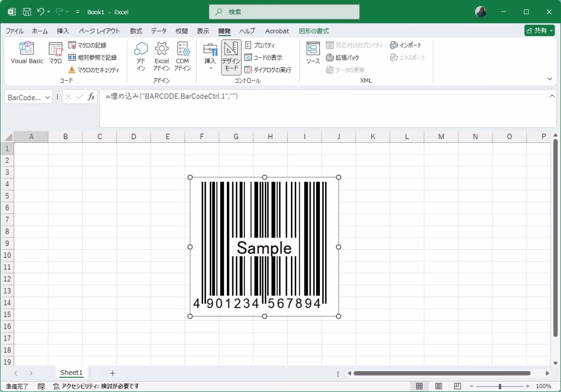
Task: Open the 図形の書式 tab
Action: (314, 31)
